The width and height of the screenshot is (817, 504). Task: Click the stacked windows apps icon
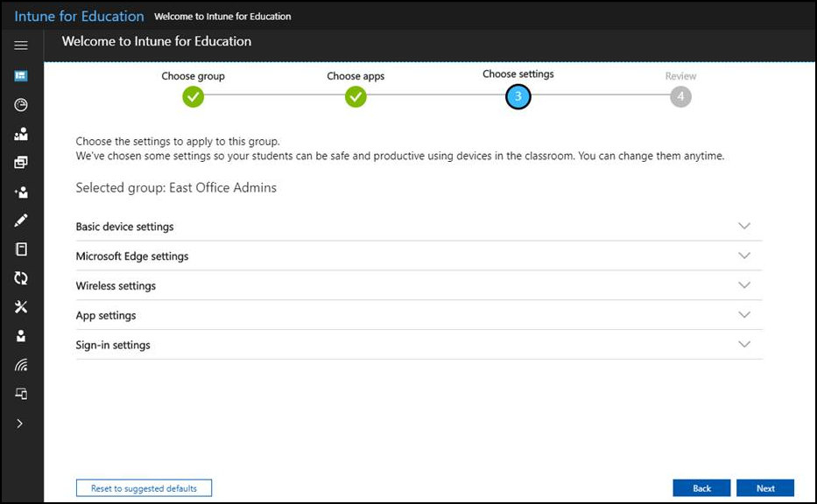point(21,163)
